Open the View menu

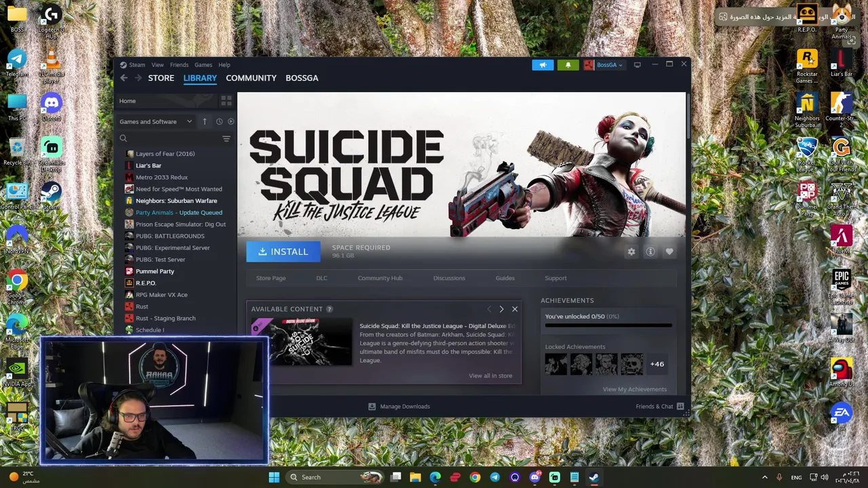pos(157,65)
